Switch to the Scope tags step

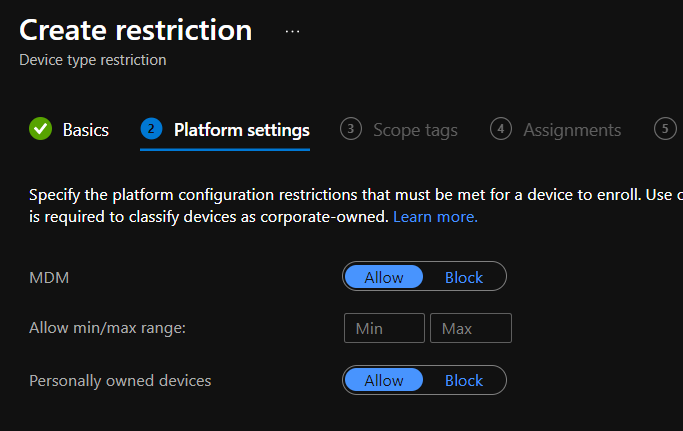click(415, 130)
